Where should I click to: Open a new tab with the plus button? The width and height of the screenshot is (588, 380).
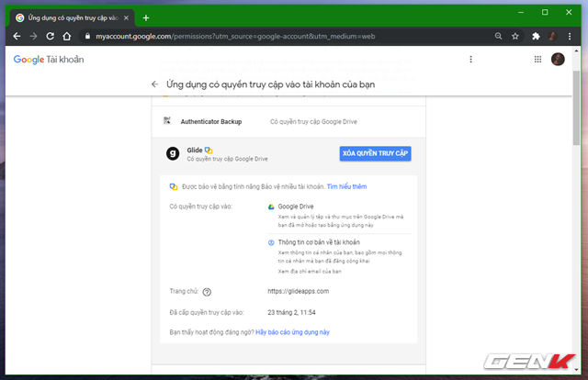[x=146, y=17]
